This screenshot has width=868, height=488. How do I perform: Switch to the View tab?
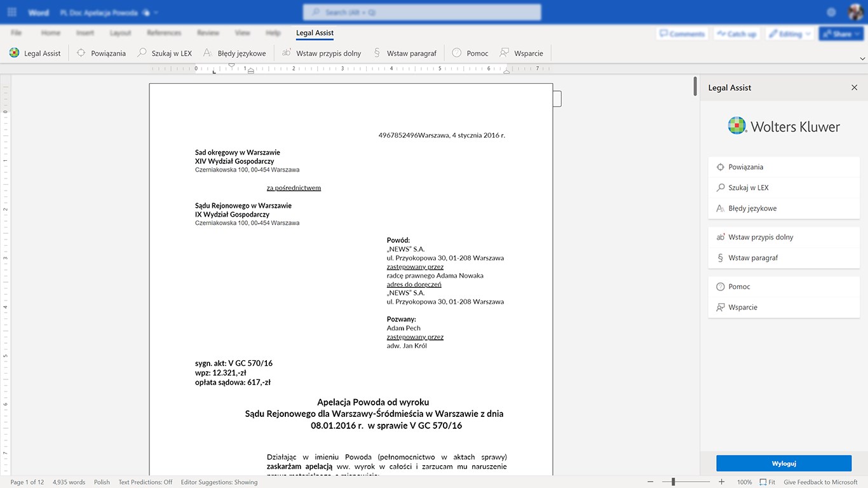pyautogui.click(x=243, y=33)
